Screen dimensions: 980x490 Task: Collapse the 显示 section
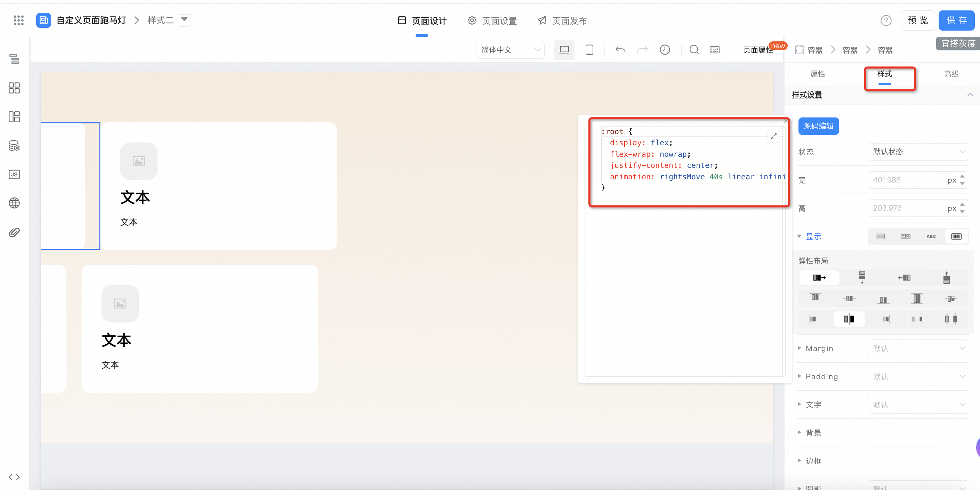pyautogui.click(x=799, y=236)
